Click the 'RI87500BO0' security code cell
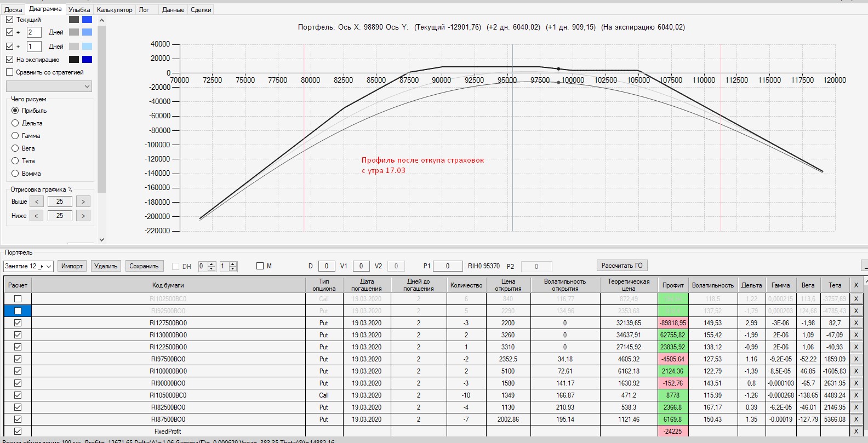Screen dimensions: 868x443 (168, 419)
